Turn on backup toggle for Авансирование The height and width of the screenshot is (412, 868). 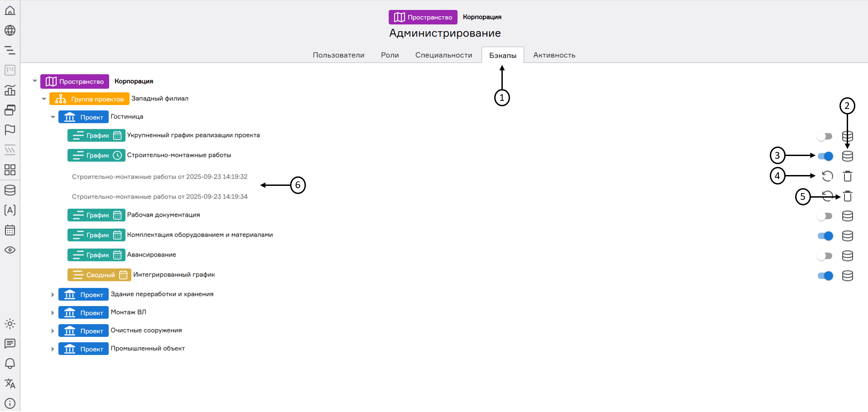coord(825,256)
